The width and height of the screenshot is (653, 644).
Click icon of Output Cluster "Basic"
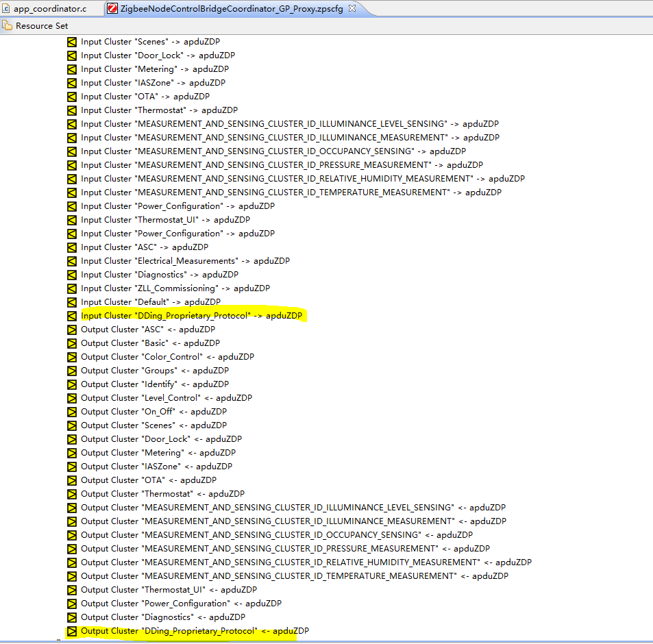click(x=72, y=343)
